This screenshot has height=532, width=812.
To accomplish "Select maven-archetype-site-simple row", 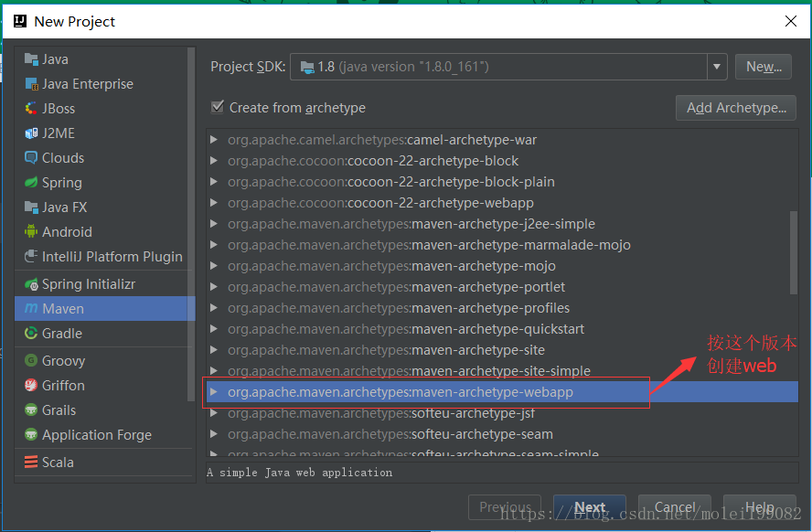I will click(x=502, y=371).
